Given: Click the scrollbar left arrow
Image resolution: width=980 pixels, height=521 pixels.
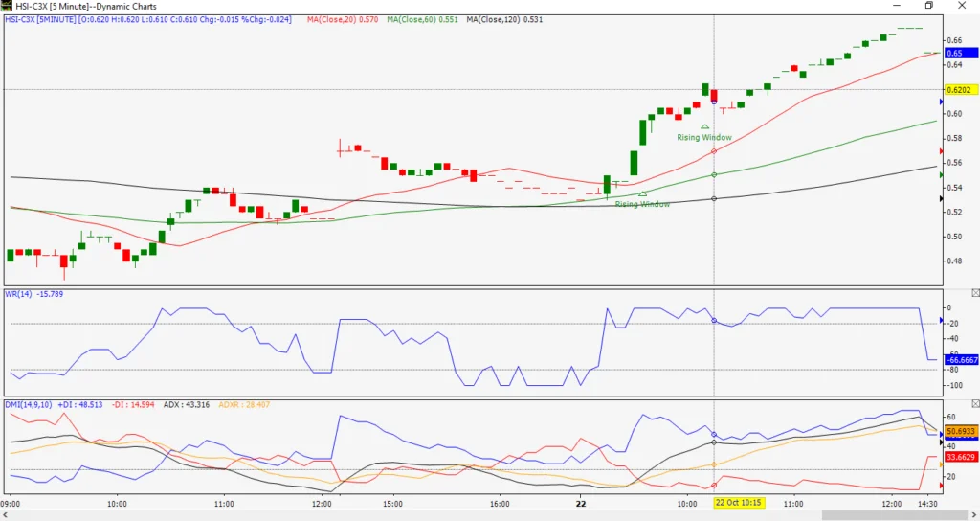Looking at the screenshot, I should (6, 514).
